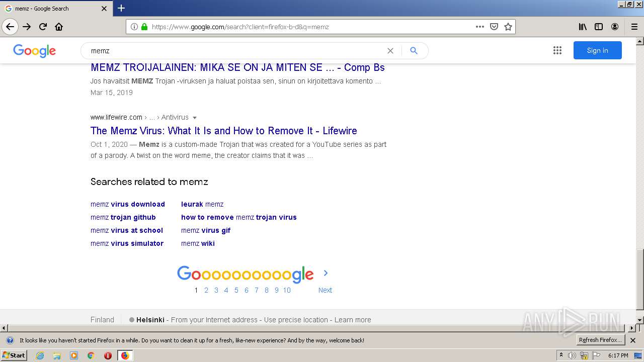Open the Firefox account menu
This screenshot has width=644, height=362.
coord(615,27)
